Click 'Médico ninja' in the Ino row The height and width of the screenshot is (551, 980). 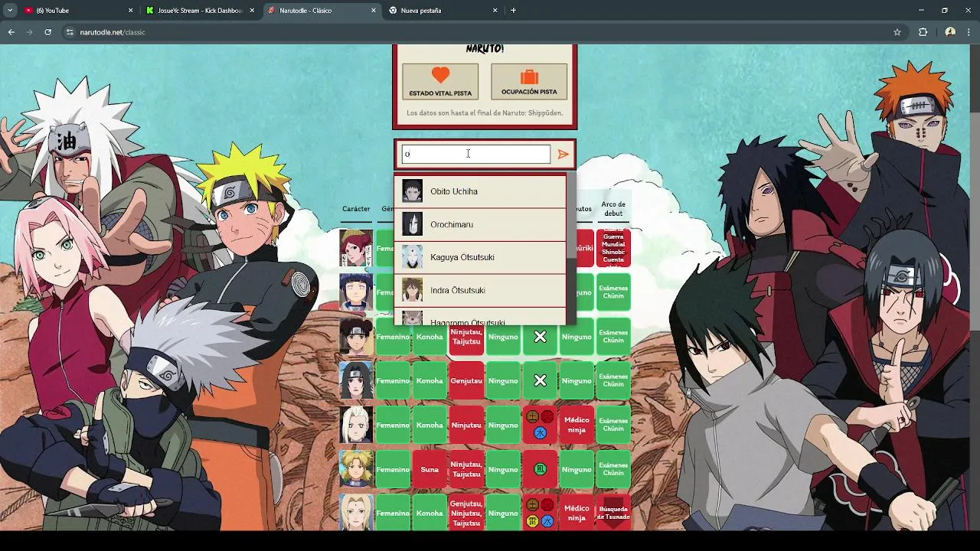point(577,425)
